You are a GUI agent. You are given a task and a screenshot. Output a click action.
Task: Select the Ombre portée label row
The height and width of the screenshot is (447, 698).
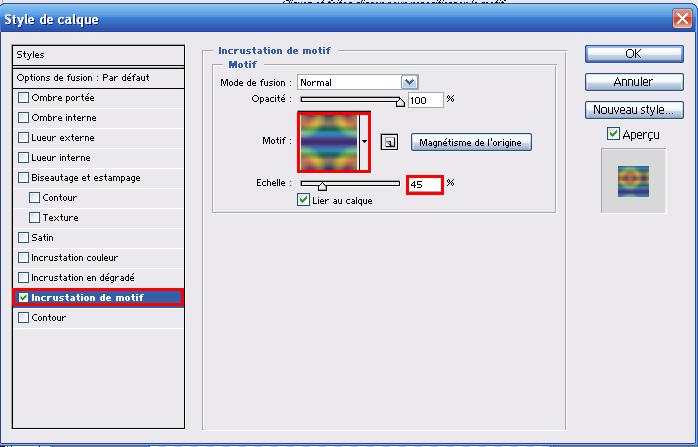98,98
